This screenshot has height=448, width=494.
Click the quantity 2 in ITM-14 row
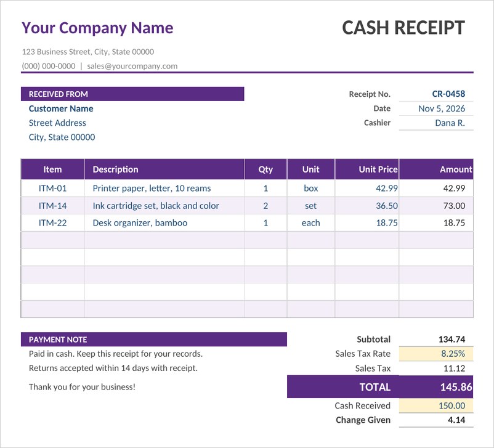pos(265,206)
